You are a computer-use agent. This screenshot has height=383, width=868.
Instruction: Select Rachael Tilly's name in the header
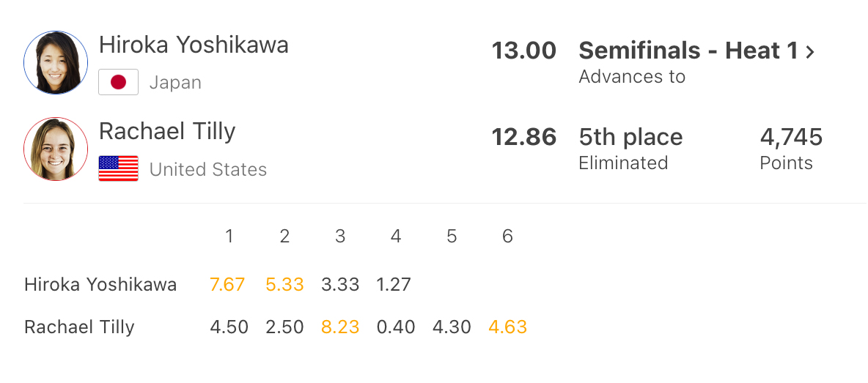(167, 131)
